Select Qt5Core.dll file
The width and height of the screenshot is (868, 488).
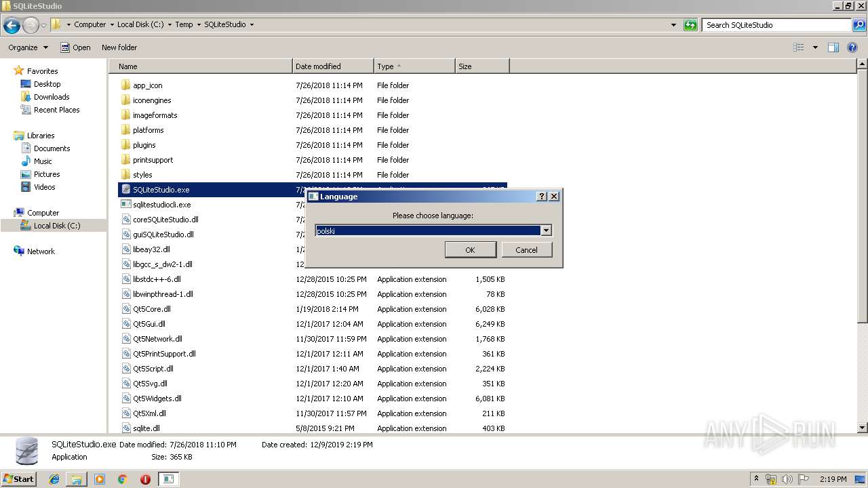pyautogui.click(x=151, y=309)
